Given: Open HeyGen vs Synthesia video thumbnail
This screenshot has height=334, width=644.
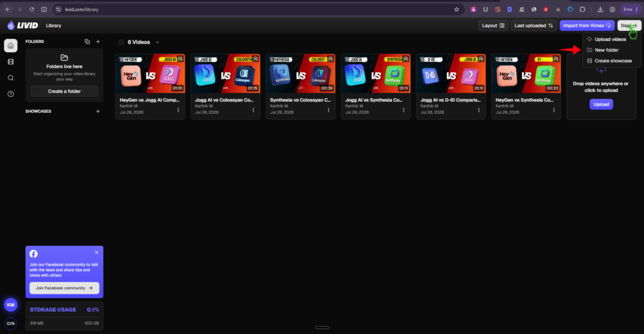Looking at the screenshot, I should click(526, 74).
